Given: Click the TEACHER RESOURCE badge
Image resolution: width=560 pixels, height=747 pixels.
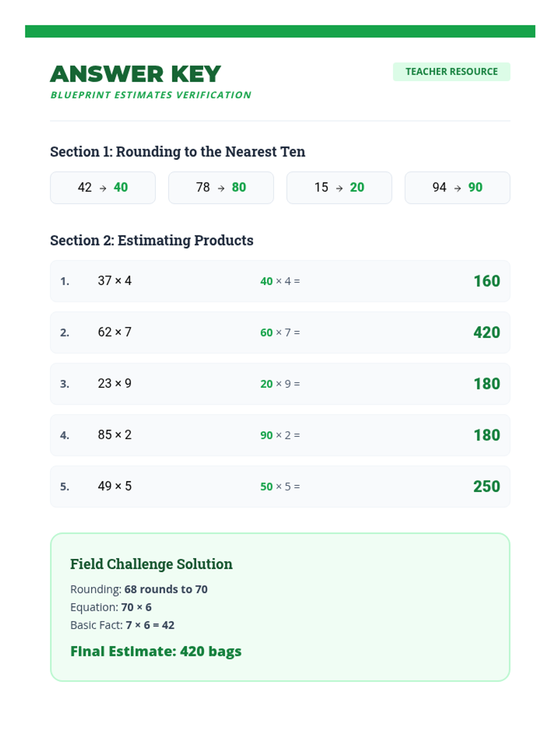Looking at the screenshot, I should click(451, 72).
